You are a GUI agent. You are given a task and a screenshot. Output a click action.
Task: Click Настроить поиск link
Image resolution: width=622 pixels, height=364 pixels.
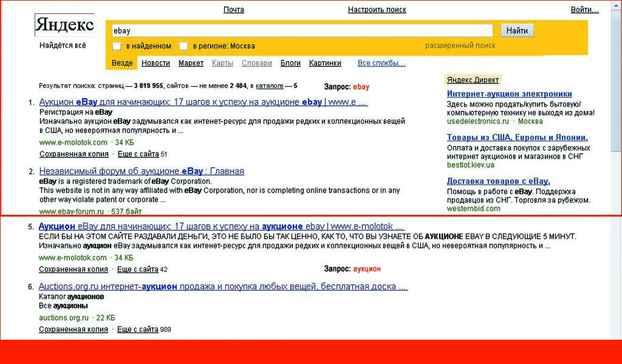(377, 10)
